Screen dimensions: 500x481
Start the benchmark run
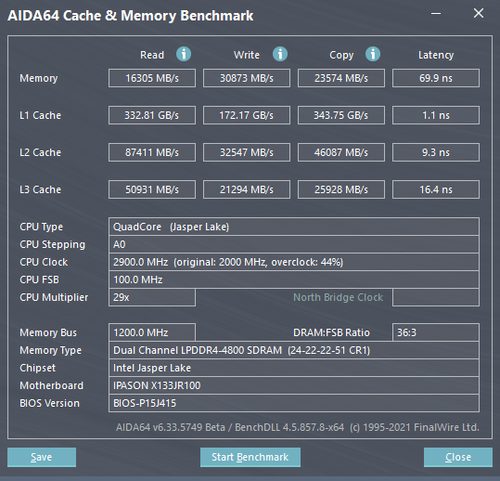(250, 457)
